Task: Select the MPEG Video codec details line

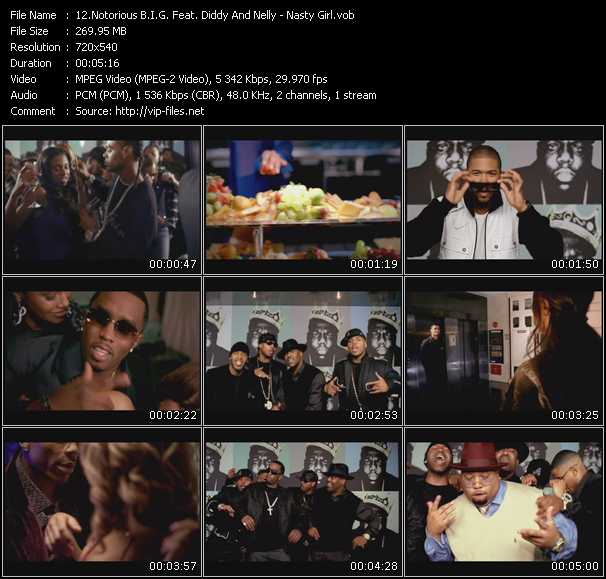Action: 201,79
